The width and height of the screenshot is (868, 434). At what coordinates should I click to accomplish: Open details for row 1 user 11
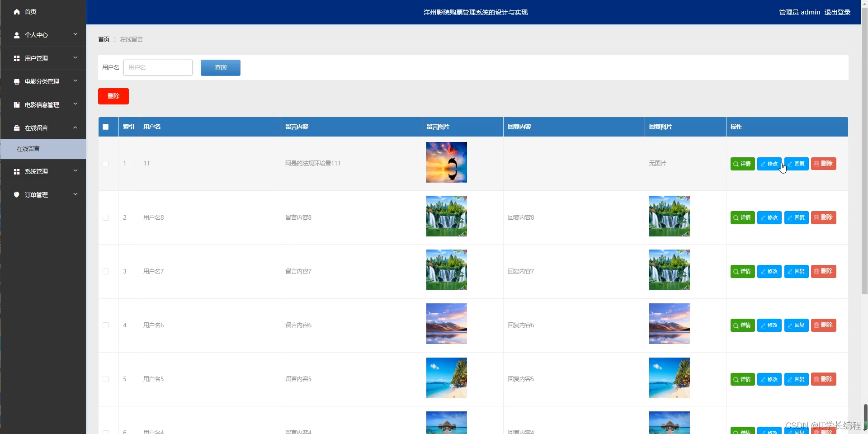click(742, 164)
